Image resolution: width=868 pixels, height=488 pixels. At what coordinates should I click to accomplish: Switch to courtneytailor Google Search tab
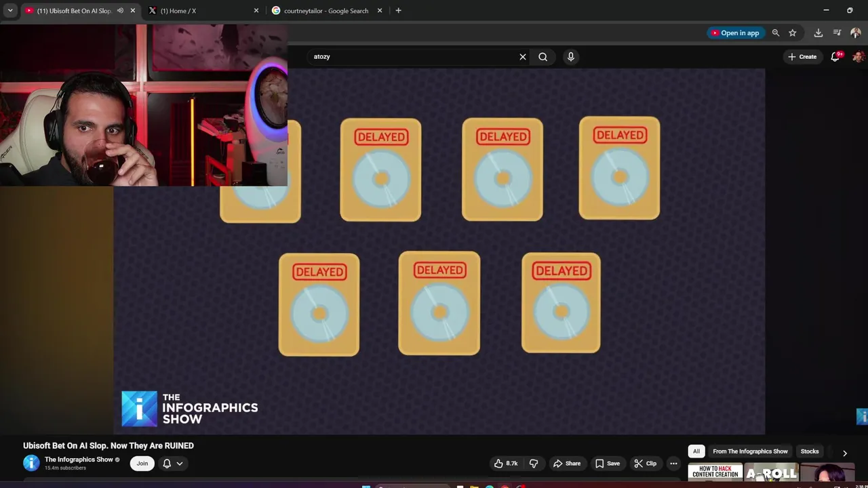tap(326, 11)
